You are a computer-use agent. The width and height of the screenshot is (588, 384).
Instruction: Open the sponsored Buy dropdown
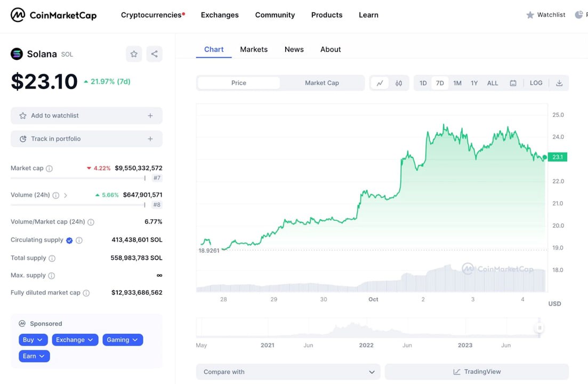[x=33, y=340]
